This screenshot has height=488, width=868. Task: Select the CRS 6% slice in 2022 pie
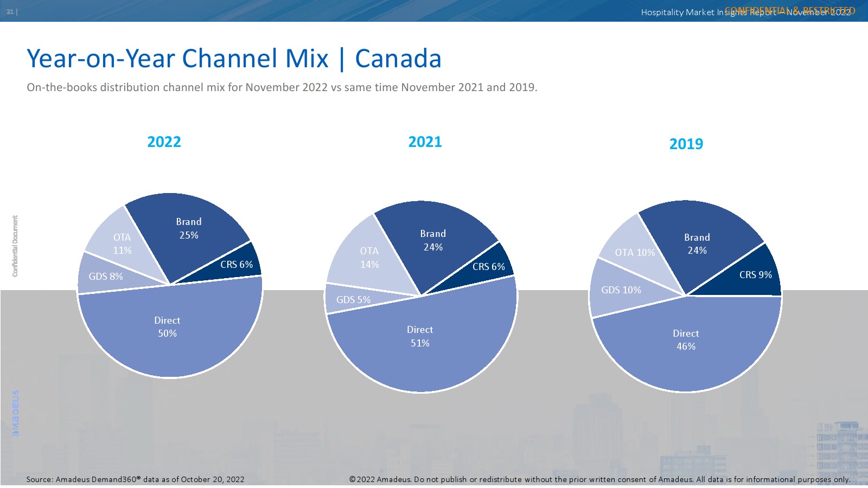(x=237, y=265)
